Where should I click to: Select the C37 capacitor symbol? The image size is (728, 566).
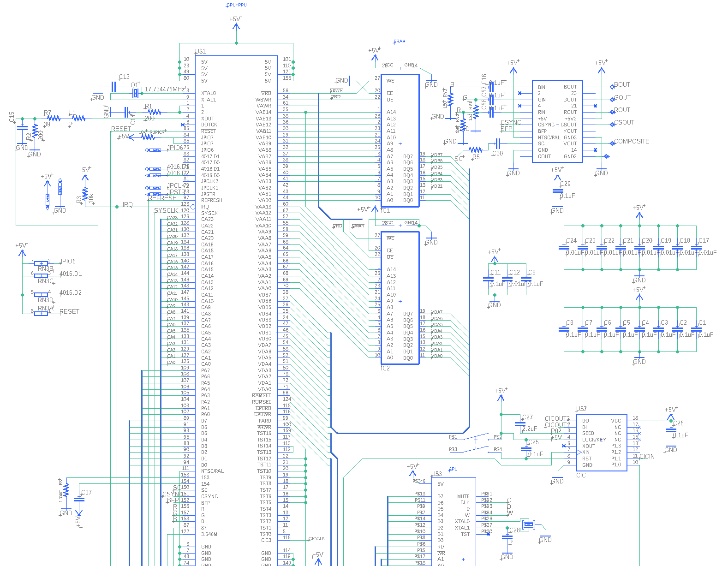click(79, 499)
